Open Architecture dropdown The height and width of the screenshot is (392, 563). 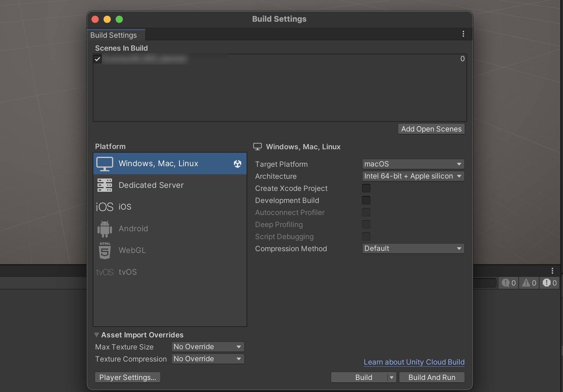pos(413,176)
